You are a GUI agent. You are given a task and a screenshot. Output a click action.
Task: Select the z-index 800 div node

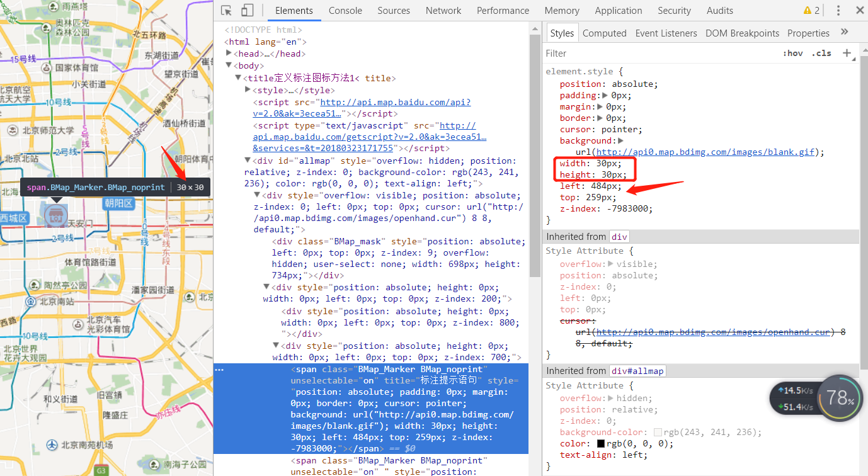pos(401,322)
